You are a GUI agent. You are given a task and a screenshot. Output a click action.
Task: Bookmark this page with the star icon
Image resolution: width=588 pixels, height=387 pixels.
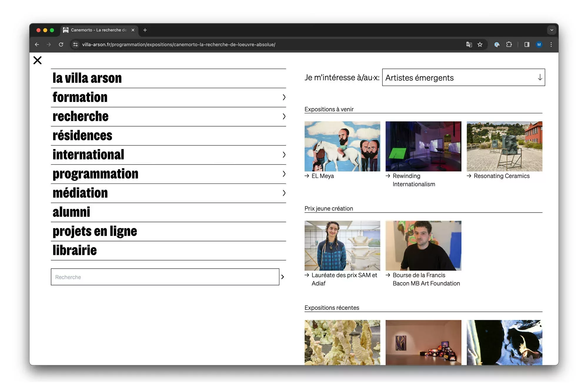[480, 44]
